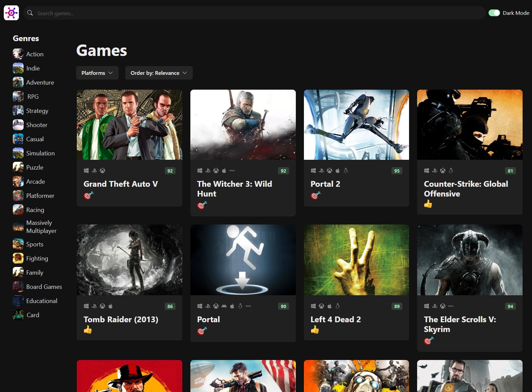Viewport: 532px width, 392px height.
Task: Open the Platforms dropdown
Action: coord(97,73)
